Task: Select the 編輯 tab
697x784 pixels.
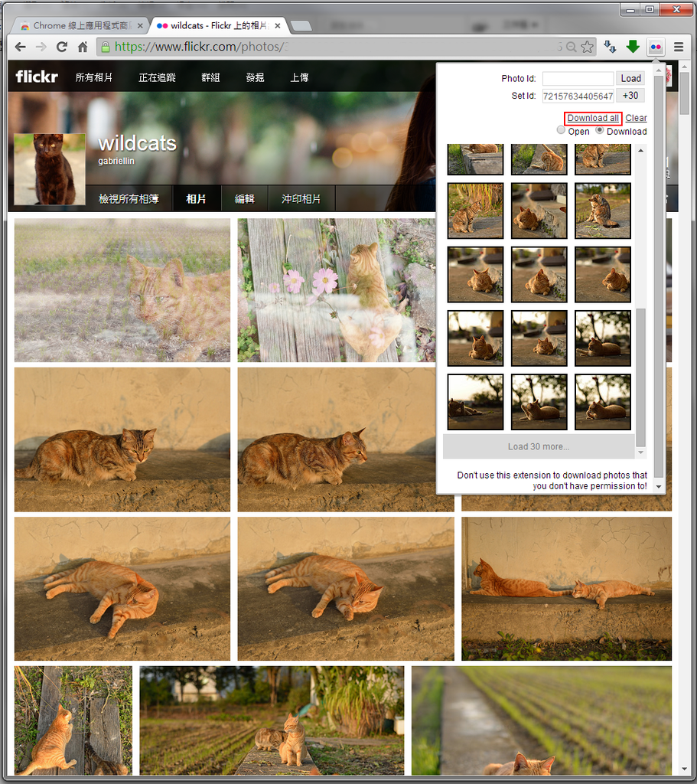Action: (244, 198)
